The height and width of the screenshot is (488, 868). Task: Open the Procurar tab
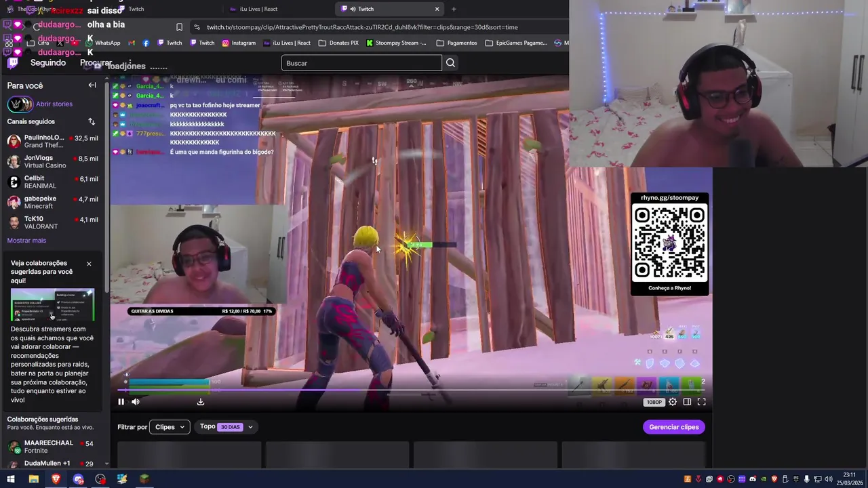(96, 63)
